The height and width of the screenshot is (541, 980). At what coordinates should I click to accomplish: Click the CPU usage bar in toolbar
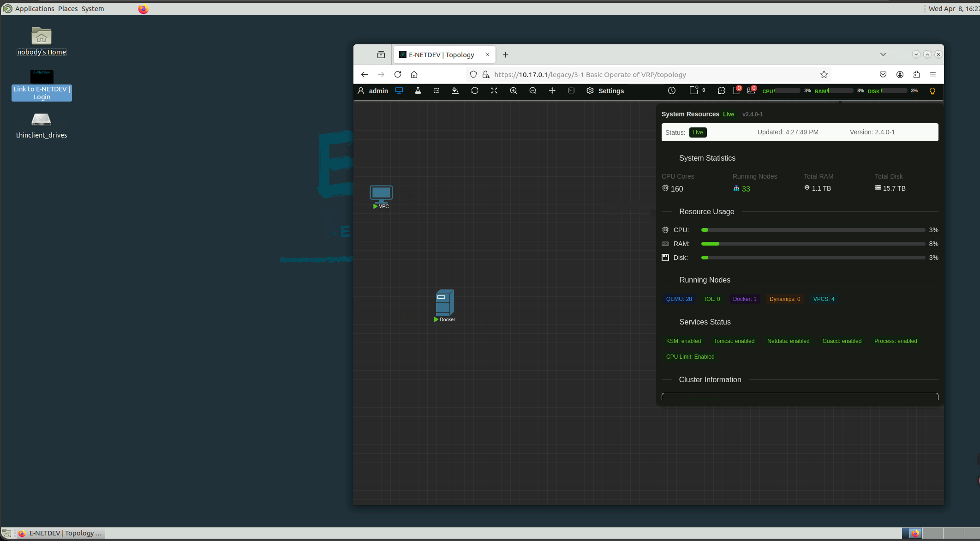click(x=787, y=91)
